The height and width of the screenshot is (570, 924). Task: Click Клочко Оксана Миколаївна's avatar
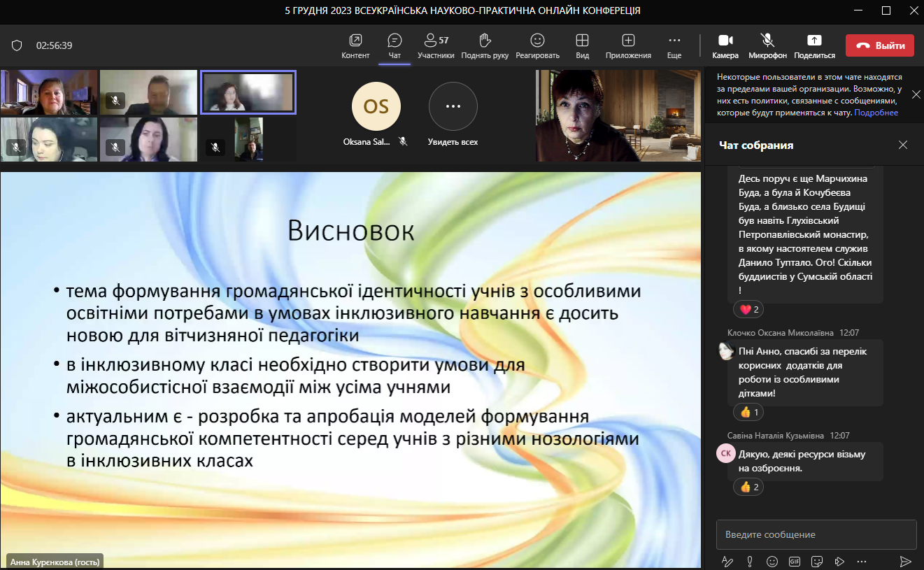tap(726, 351)
